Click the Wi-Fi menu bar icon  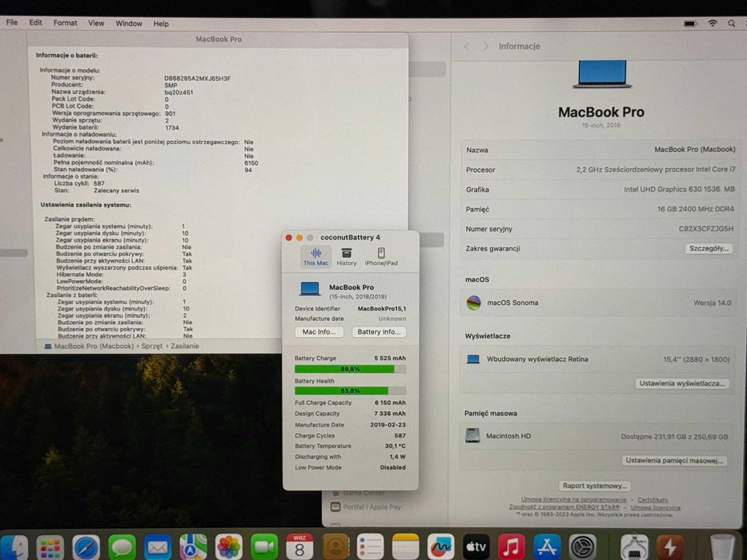713,23
